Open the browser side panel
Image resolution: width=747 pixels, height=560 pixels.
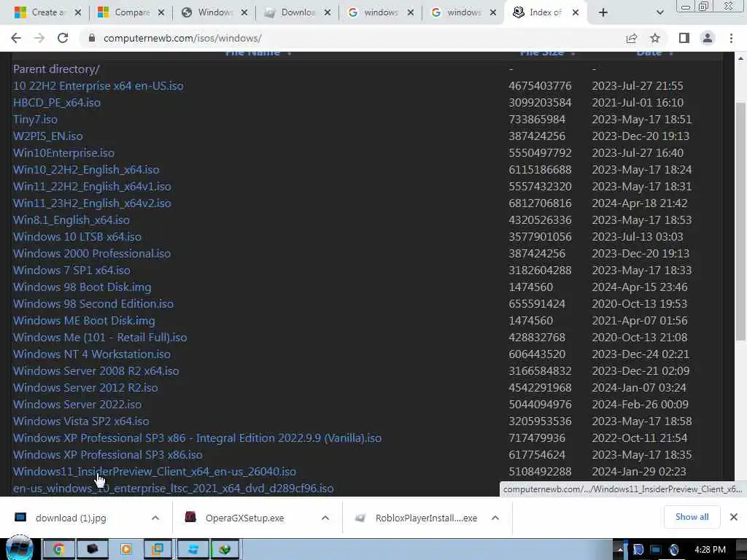coord(684,38)
